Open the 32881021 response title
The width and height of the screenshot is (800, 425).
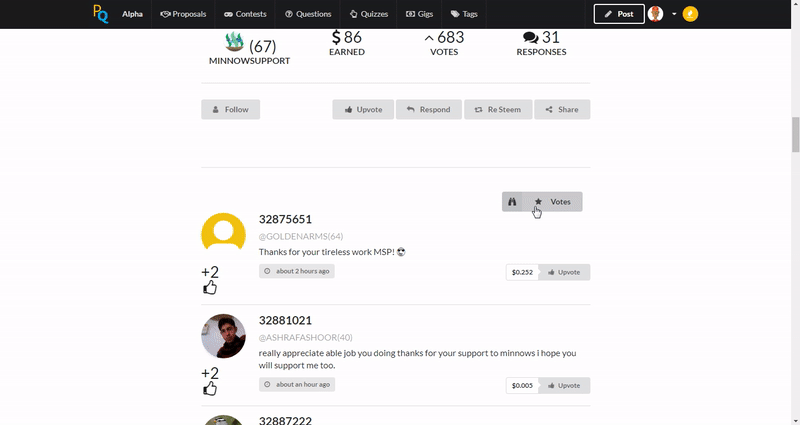point(285,320)
